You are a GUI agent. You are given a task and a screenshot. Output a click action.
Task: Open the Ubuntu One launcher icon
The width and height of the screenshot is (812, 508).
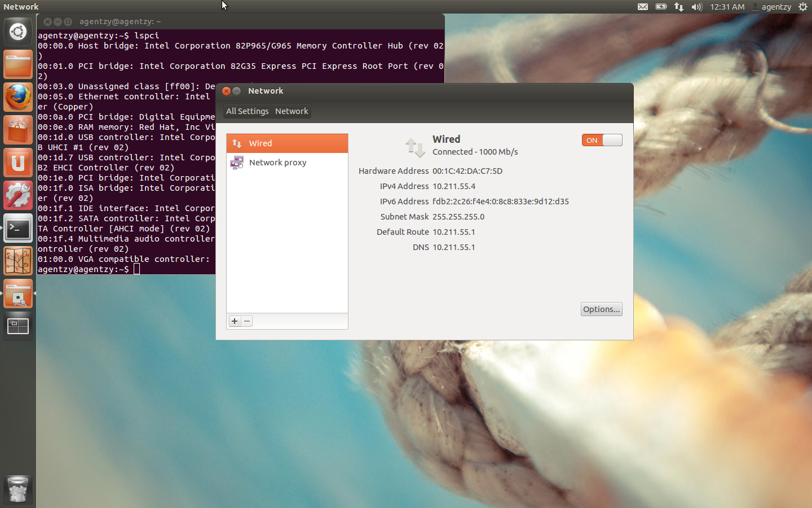coord(18,163)
